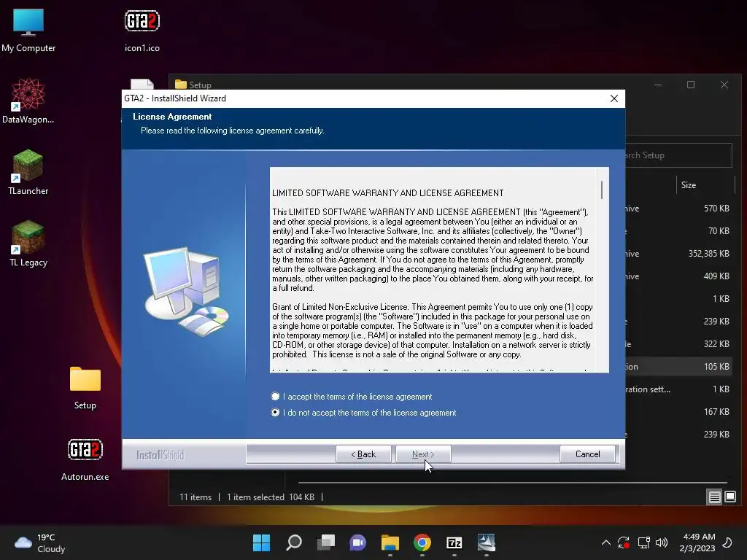The height and width of the screenshot is (560, 747).
Task: Open Setup folder on desktop
Action: (x=85, y=387)
